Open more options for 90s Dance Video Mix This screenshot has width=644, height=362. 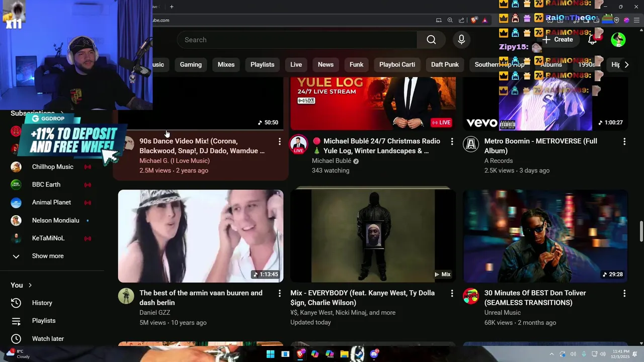[x=280, y=142]
